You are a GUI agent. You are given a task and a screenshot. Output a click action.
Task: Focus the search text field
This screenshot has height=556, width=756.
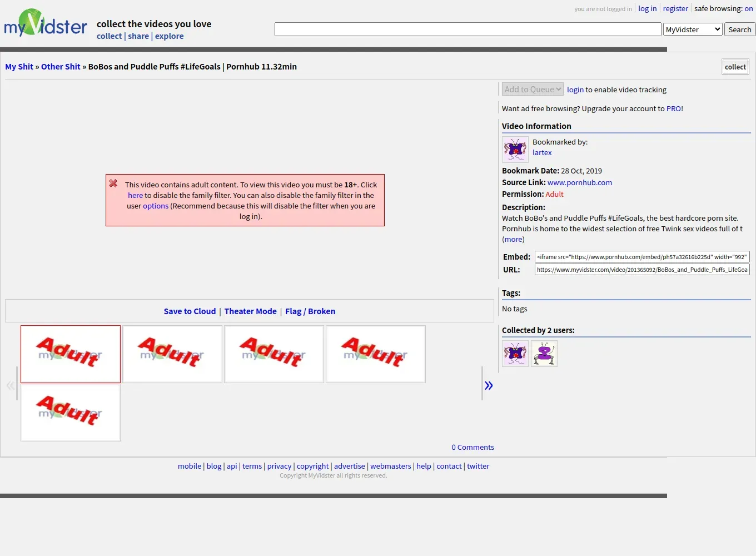coord(468,29)
